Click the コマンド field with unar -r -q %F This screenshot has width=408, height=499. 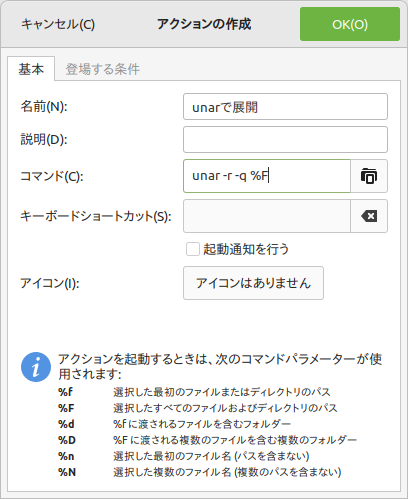[267, 176]
